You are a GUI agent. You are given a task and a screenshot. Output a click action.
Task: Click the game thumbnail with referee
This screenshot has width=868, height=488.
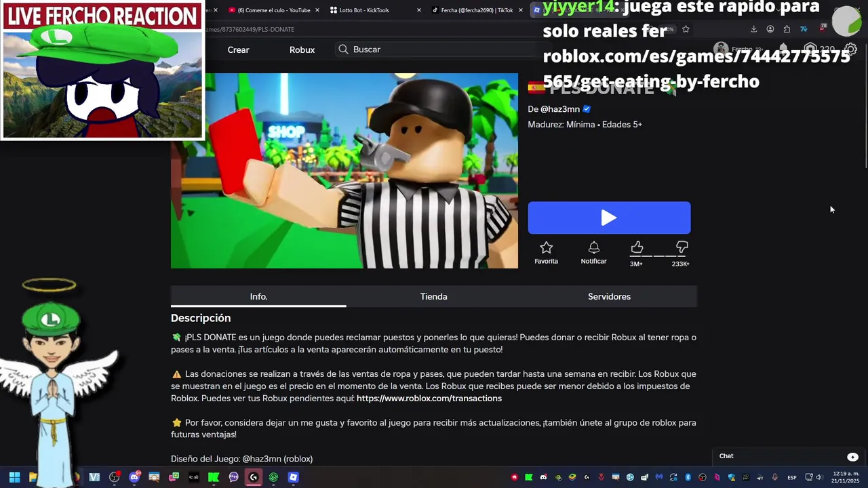[x=344, y=171]
